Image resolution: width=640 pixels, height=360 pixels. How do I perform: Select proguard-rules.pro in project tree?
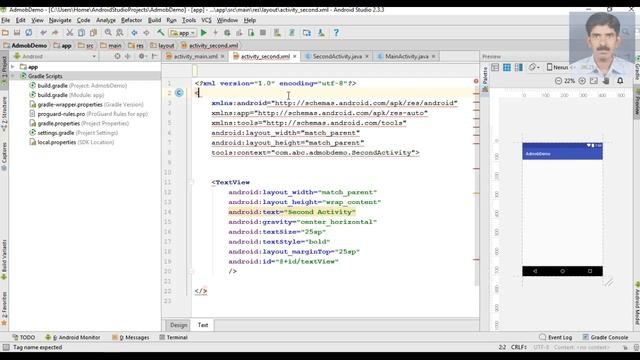click(x=89, y=114)
